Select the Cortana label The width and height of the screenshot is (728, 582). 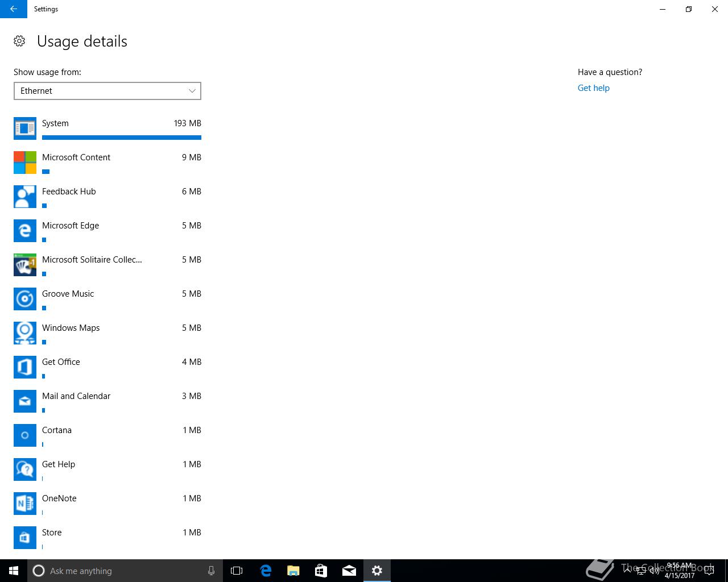(x=57, y=430)
